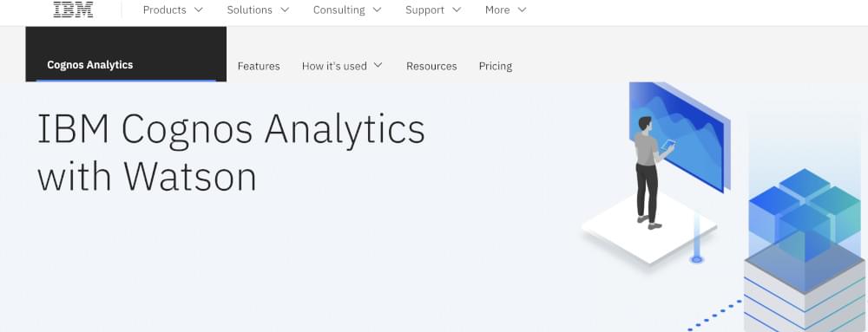The width and height of the screenshot is (868, 332).
Task: Go to the Features section
Action: [259, 66]
